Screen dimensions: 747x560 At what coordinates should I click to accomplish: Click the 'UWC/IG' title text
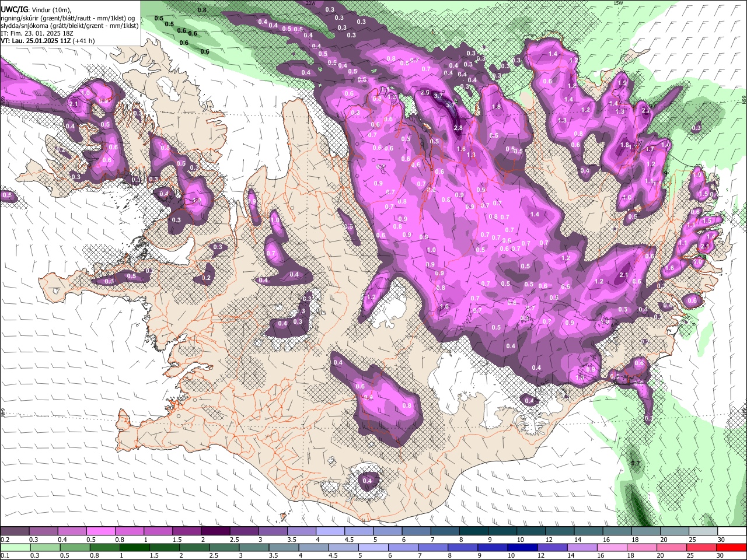pyautogui.click(x=13, y=9)
